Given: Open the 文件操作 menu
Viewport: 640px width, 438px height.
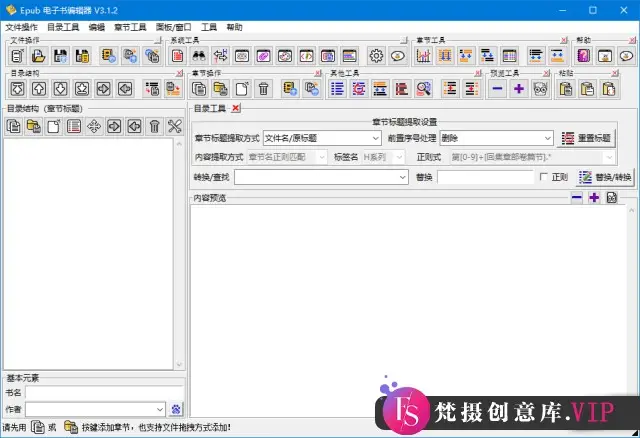Looking at the screenshot, I should tap(21, 27).
